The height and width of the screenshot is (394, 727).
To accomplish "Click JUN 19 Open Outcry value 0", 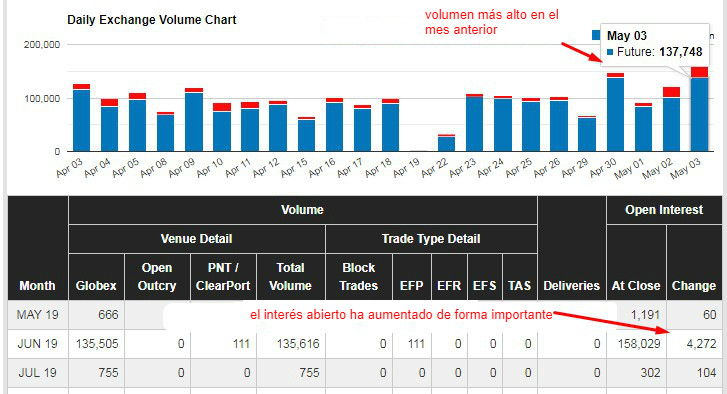I will click(181, 344).
